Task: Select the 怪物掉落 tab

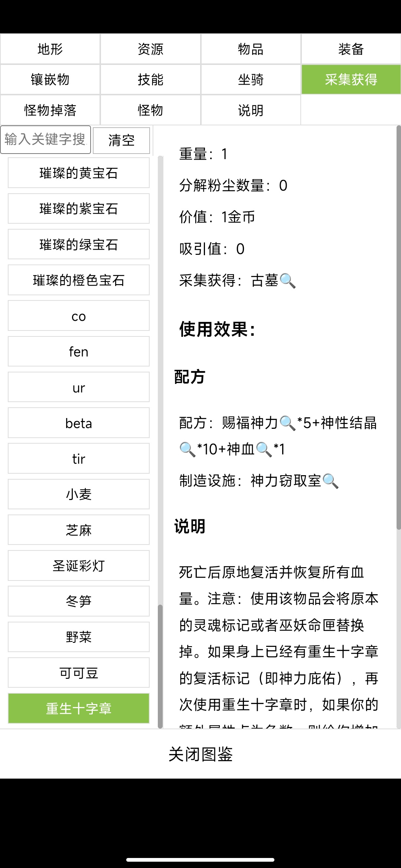Action: (50, 110)
